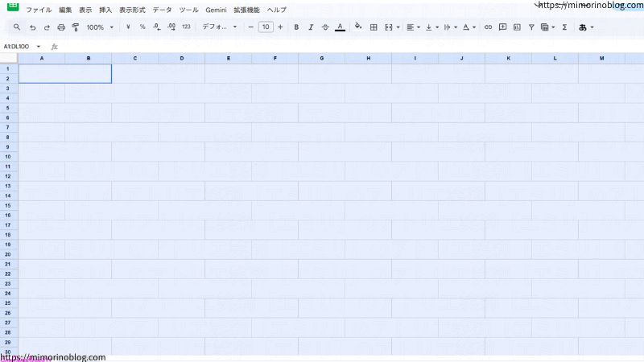Screen dimensions: 644x362
Task: Open the ファイル menu
Action: pyautogui.click(x=39, y=10)
